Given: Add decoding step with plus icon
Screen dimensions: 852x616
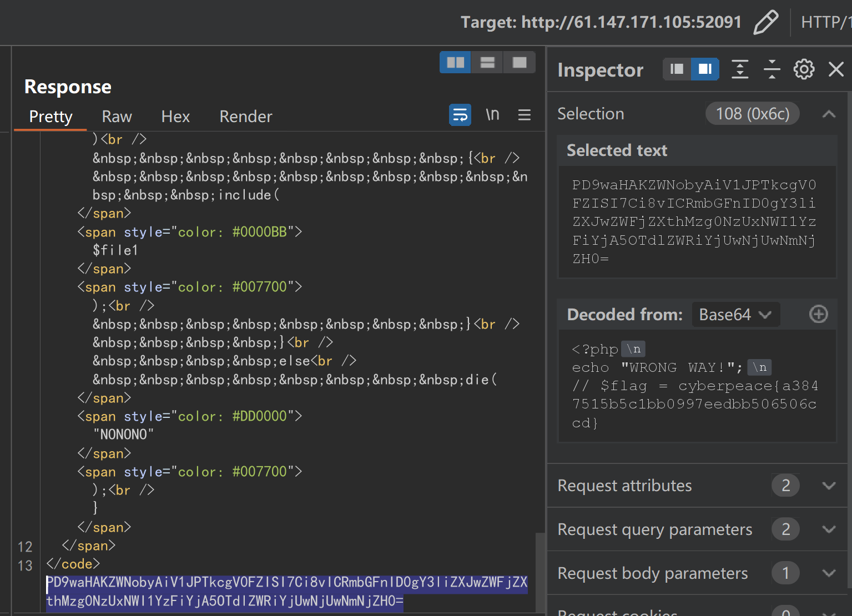Looking at the screenshot, I should coord(818,314).
